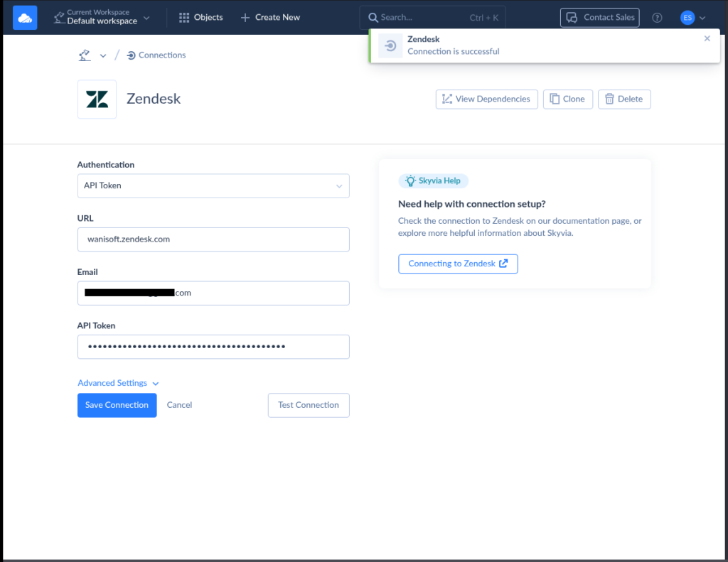The width and height of the screenshot is (728, 562).
Task: Click the ES user avatar
Action: pos(687,18)
